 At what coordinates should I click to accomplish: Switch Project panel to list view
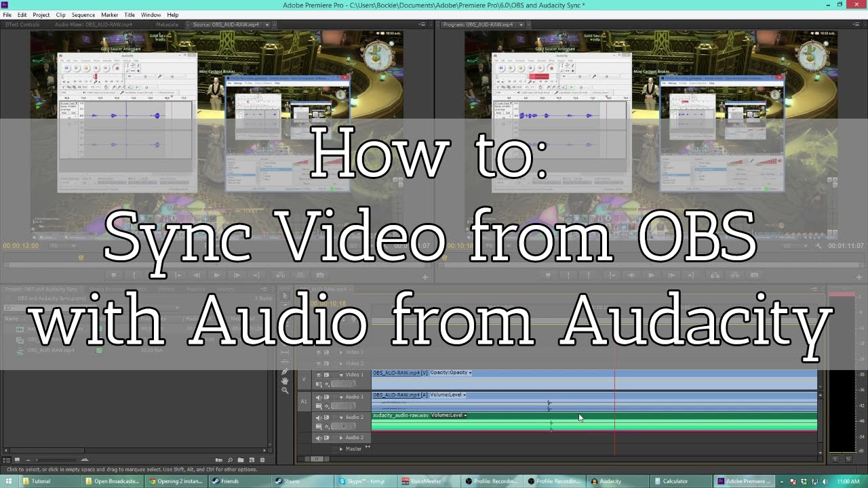(7, 460)
